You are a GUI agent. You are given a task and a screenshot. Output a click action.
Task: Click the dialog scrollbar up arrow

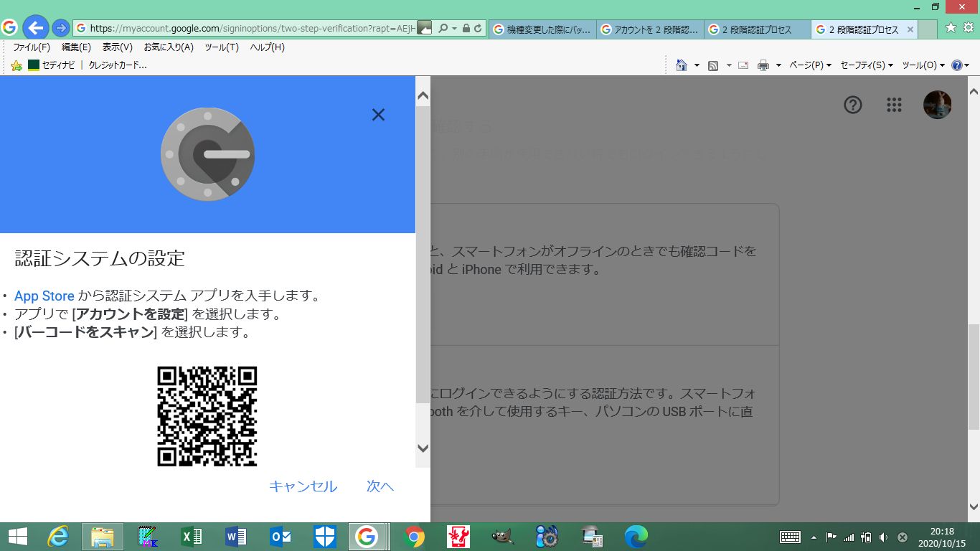point(423,95)
